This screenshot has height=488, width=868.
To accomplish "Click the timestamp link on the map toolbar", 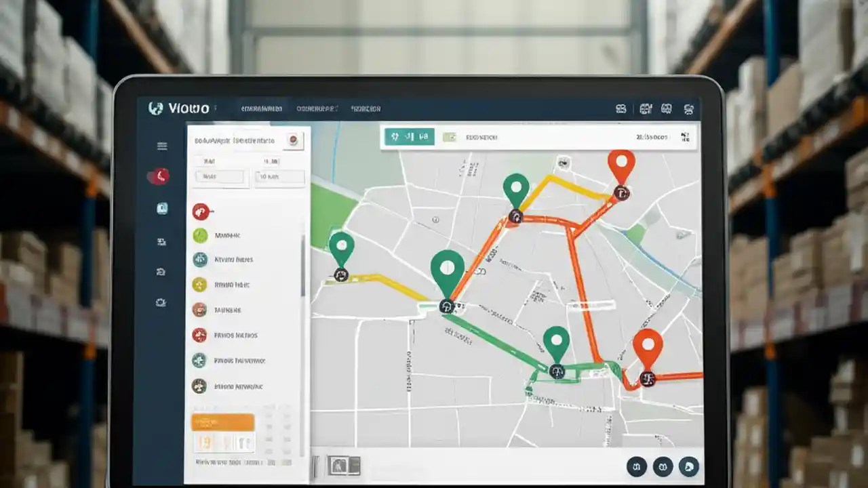I will [x=654, y=136].
